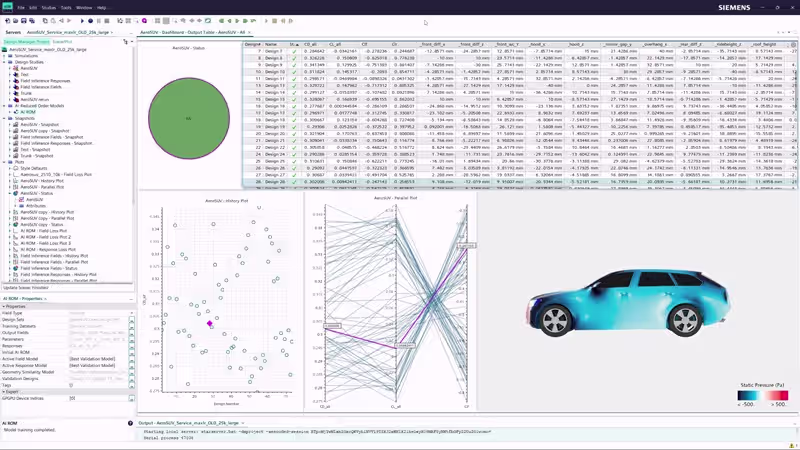800x450 pixels.
Task: Click the magenta highlighted point in History Plot
Action: tap(210, 323)
